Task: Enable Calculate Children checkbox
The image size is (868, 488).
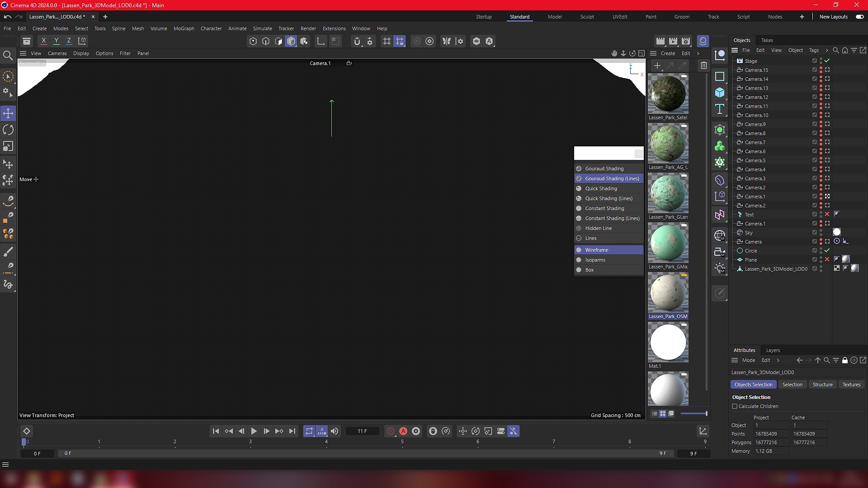Action: click(735, 406)
